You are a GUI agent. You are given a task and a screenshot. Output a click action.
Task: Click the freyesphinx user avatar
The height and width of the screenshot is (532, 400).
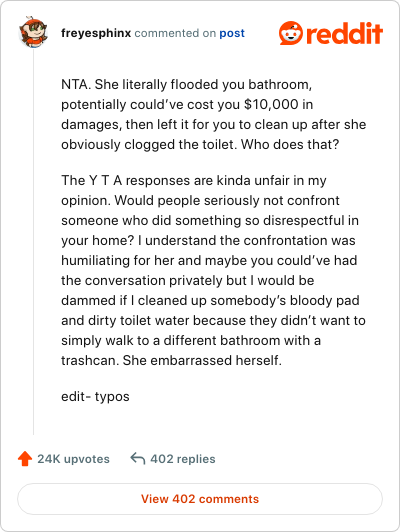(x=33, y=32)
